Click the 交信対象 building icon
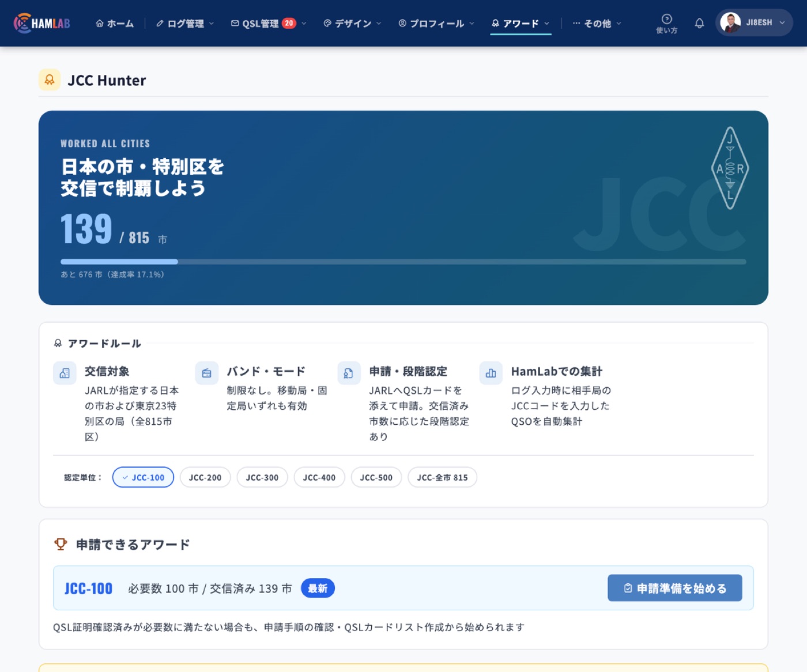 [65, 373]
